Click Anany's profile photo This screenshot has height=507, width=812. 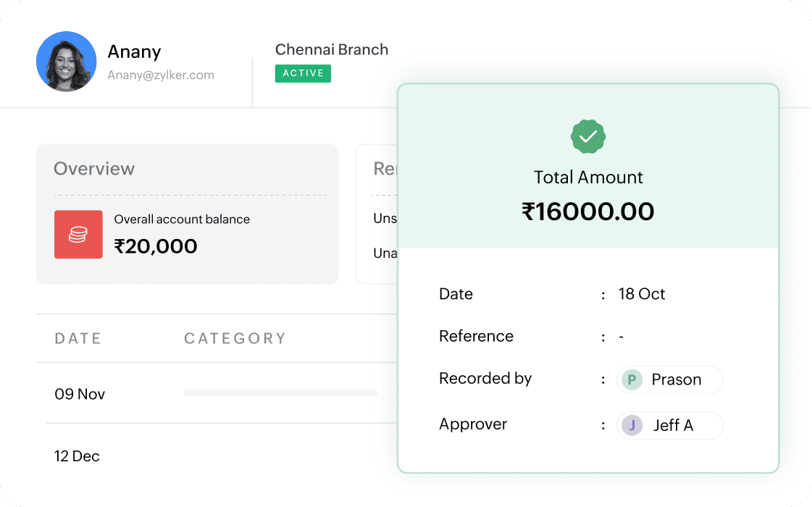[66, 62]
